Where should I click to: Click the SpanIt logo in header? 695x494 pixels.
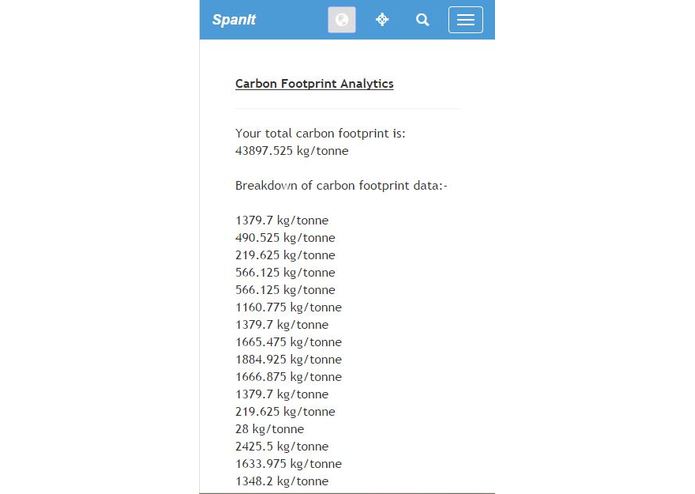click(x=234, y=19)
